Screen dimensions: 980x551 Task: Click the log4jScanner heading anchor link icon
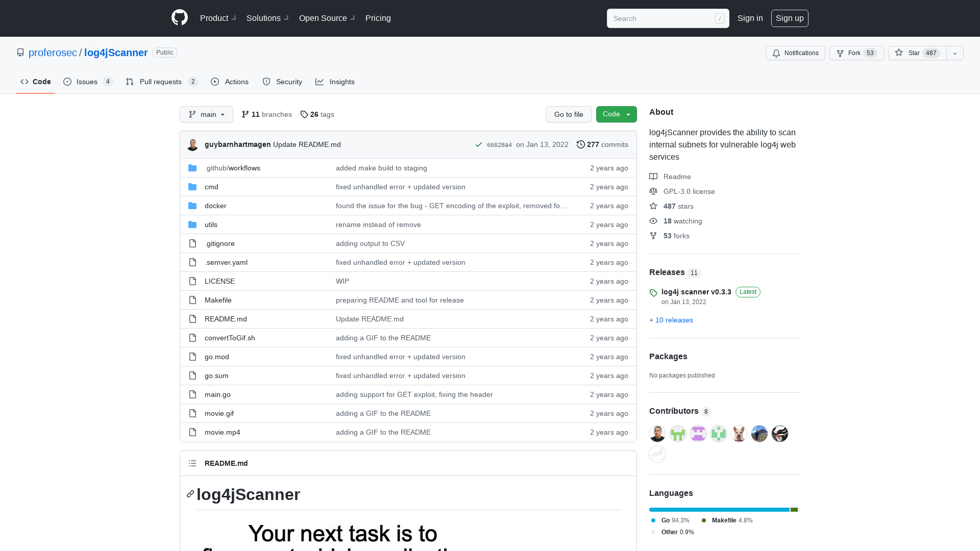(x=190, y=494)
